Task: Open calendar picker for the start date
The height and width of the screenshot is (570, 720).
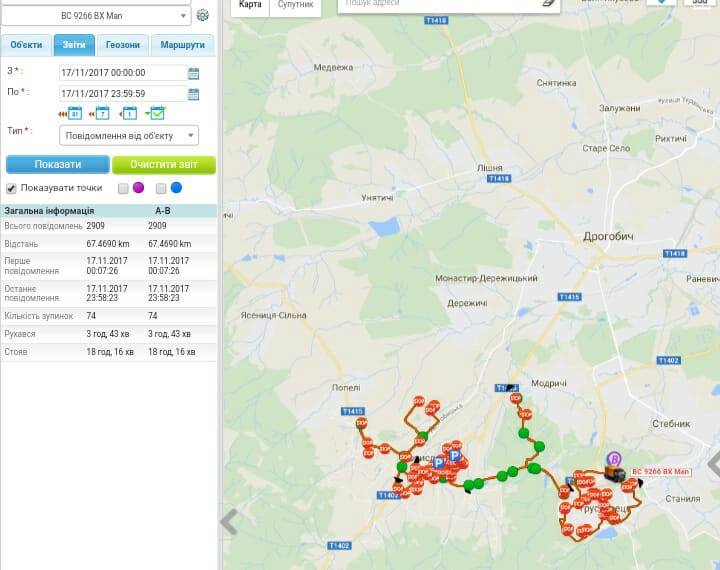Action: coord(193,73)
